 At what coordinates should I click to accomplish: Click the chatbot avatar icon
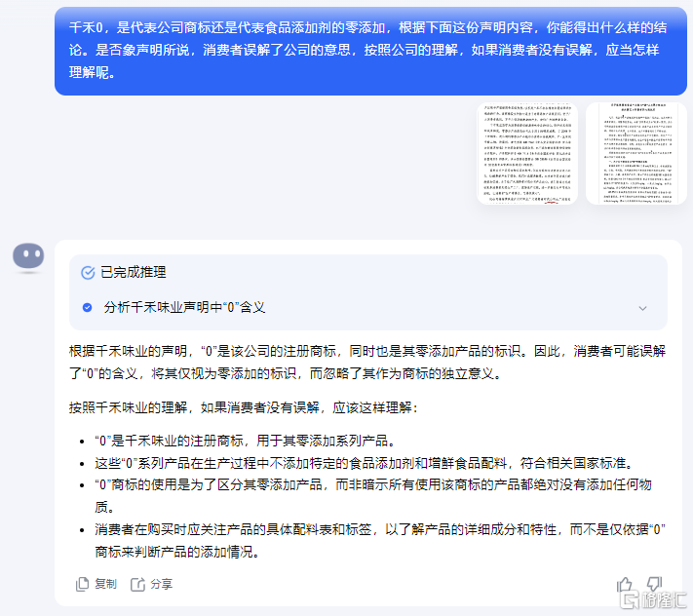click(28, 255)
